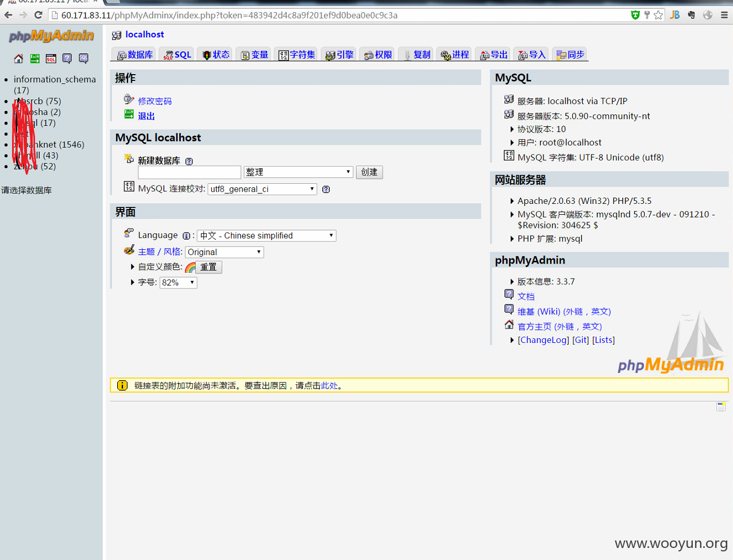
Task: Open the 引擎 tab
Action: coord(339,55)
